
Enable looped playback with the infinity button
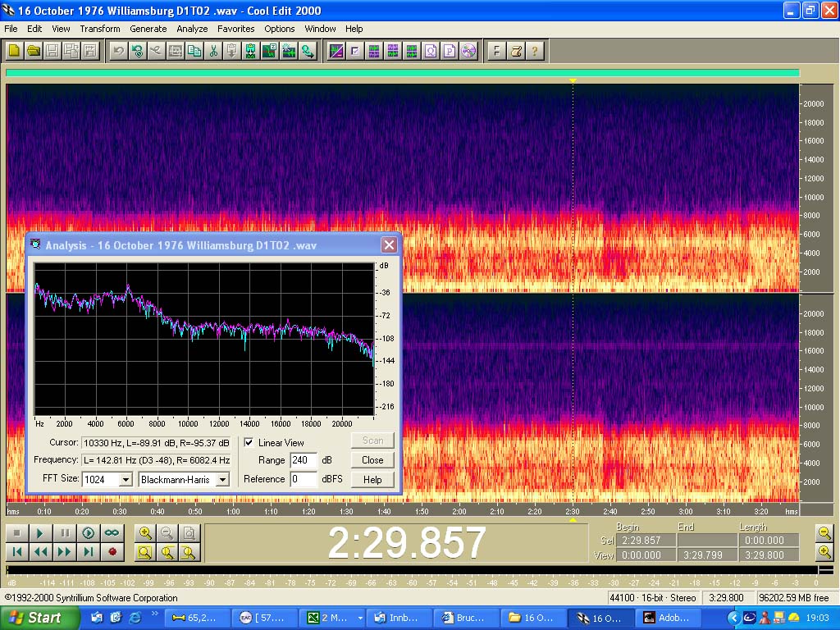click(112, 533)
